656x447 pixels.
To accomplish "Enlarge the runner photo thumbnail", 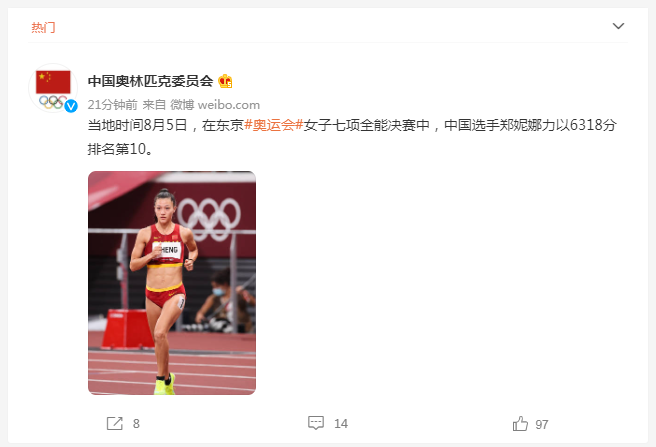I will click(172, 283).
